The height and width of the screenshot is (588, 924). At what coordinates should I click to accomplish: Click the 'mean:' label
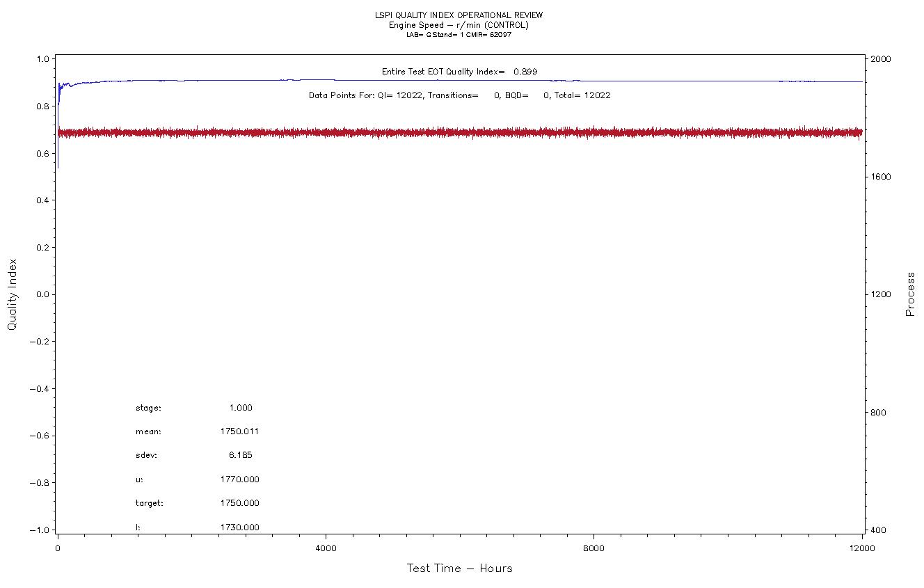148,432
